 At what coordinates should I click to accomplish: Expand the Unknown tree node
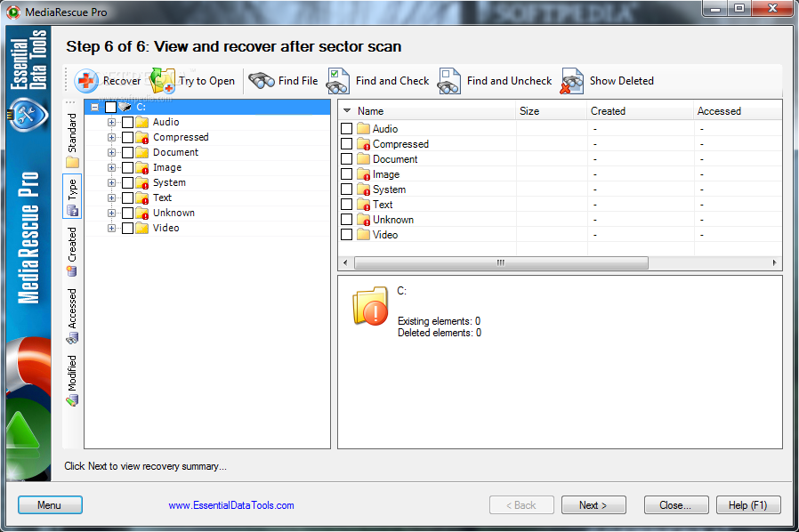tap(111, 213)
